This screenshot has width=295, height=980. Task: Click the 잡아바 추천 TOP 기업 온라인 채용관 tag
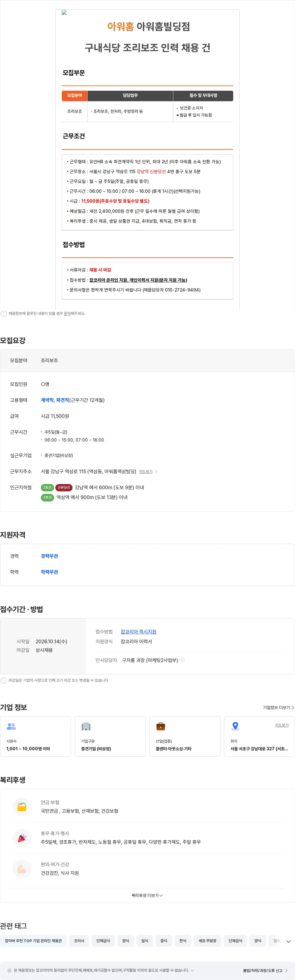(x=33, y=940)
